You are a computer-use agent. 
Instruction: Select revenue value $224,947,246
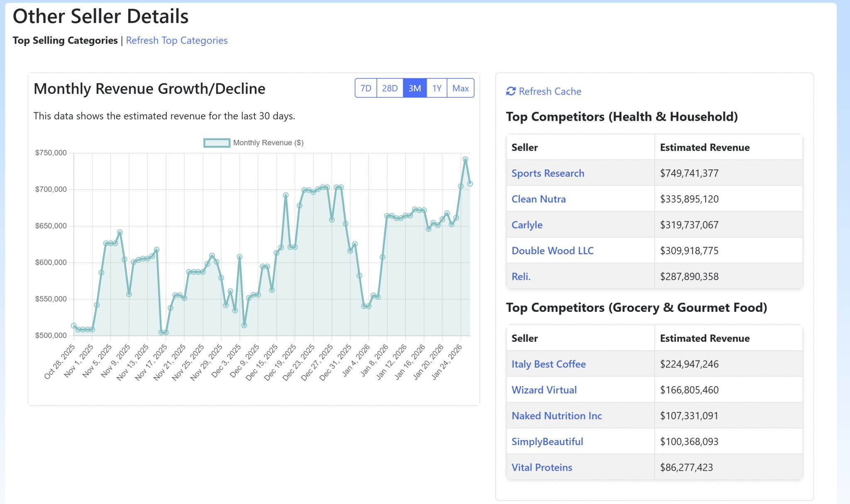click(689, 364)
